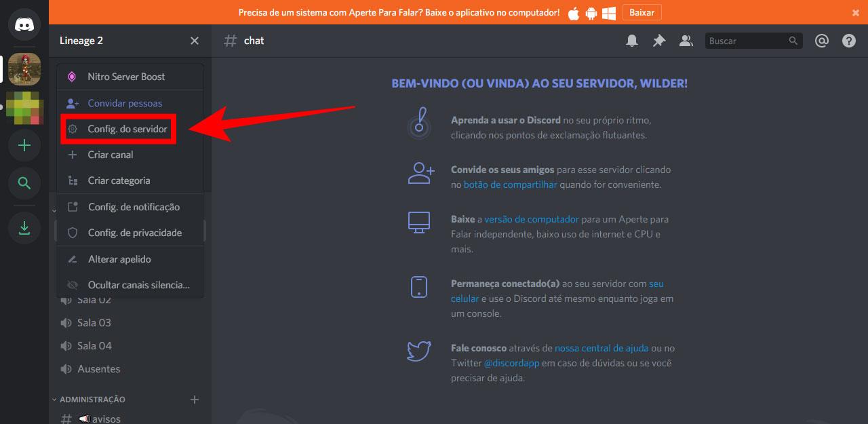868x424 pixels.
Task: Toggle the pinned messages icon
Action: click(x=658, y=41)
